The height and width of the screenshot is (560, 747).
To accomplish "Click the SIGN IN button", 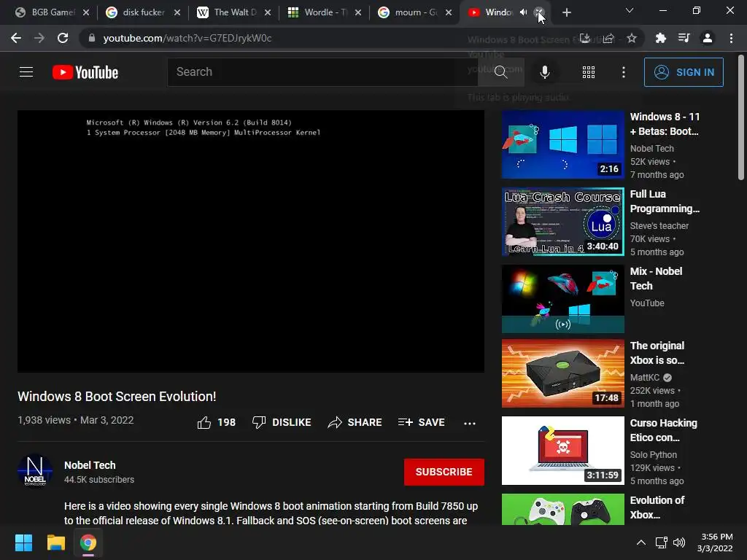I will [x=684, y=72].
